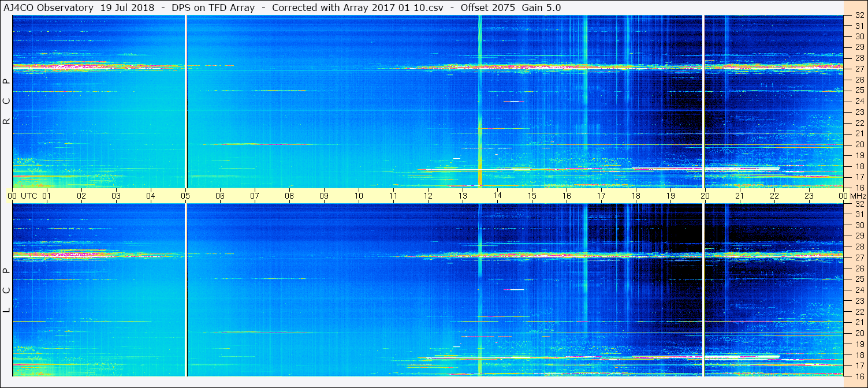Image resolution: width=868 pixels, height=388 pixels.
Task: Click hour '09' on the UTC time axis
Action: [324, 196]
